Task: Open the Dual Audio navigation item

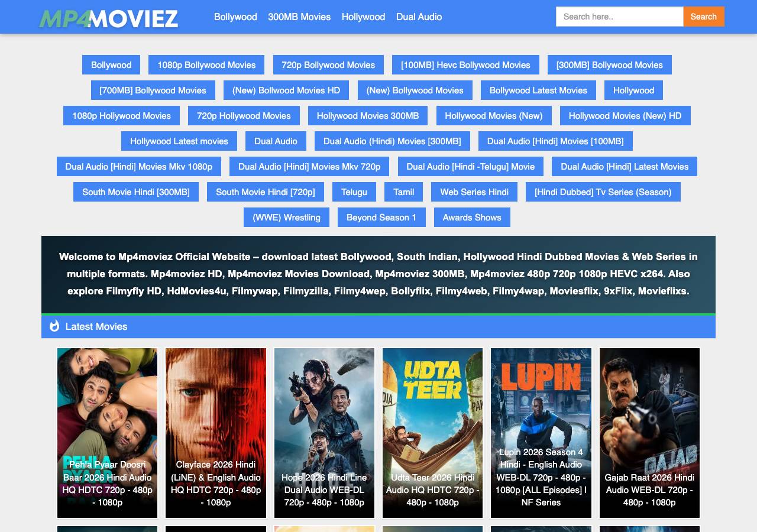Action: tap(419, 17)
